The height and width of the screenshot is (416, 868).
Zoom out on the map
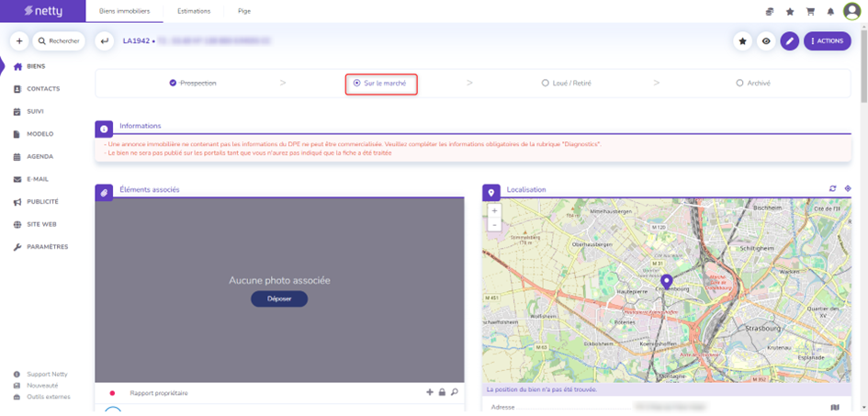494,224
